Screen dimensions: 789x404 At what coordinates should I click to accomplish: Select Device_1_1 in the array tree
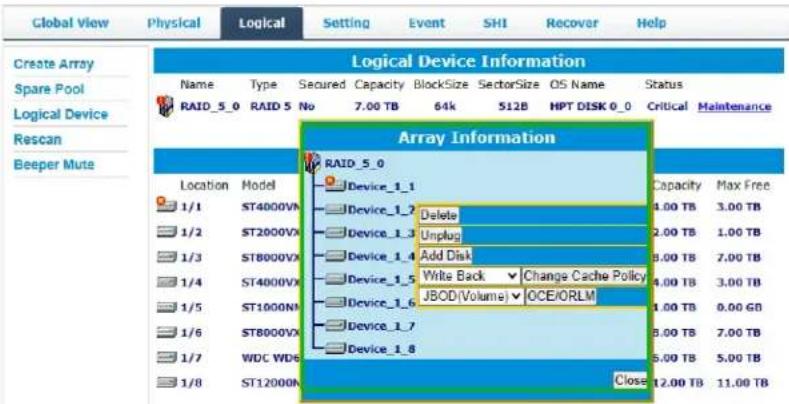tap(381, 187)
